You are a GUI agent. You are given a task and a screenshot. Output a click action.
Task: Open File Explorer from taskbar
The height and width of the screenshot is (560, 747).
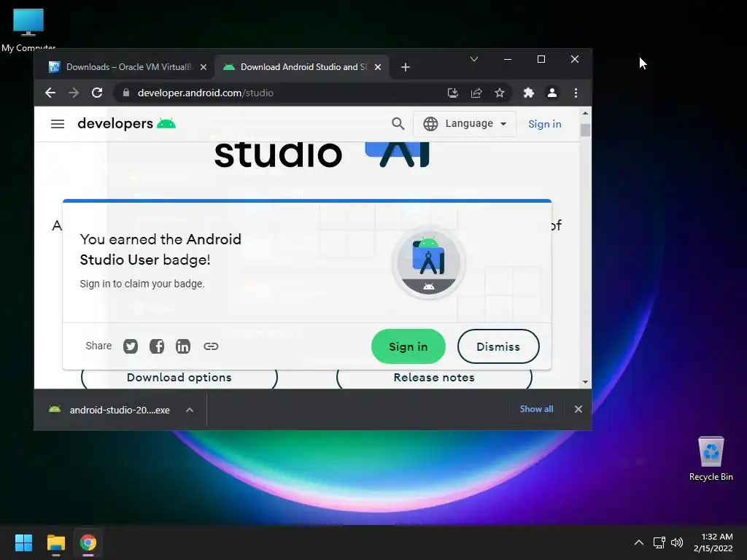click(55, 542)
